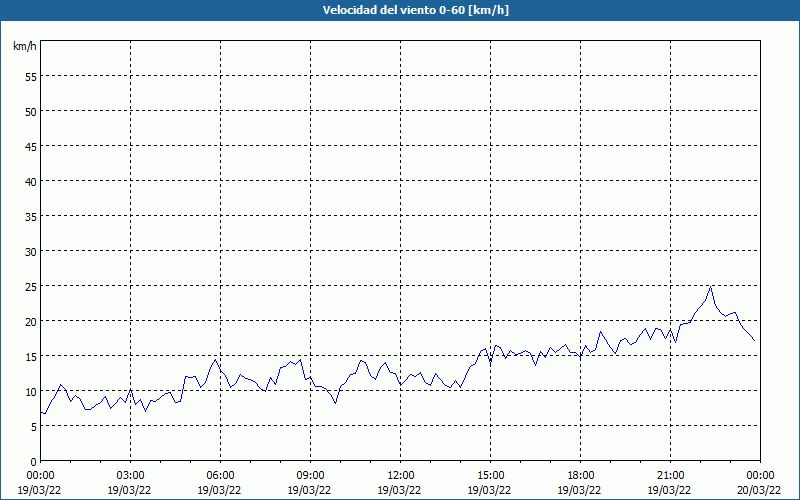The height and width of the screenshot is (500, 800).
Task: Click the first 00:00 label under 19/03/22
Action: 40,476
